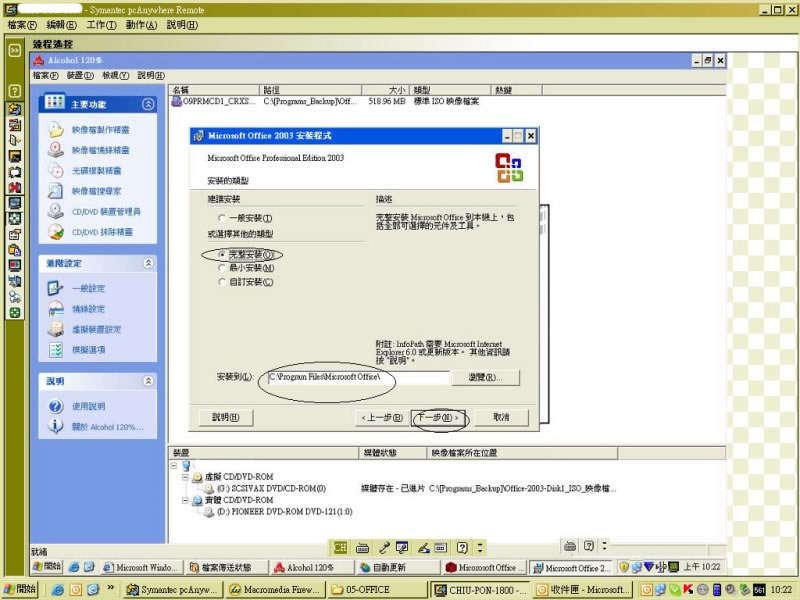Viewport: 800px width, 600px height.
Task: Click the Internet Explorer icon beside the local 開始 button
Action: pos(58,589)
